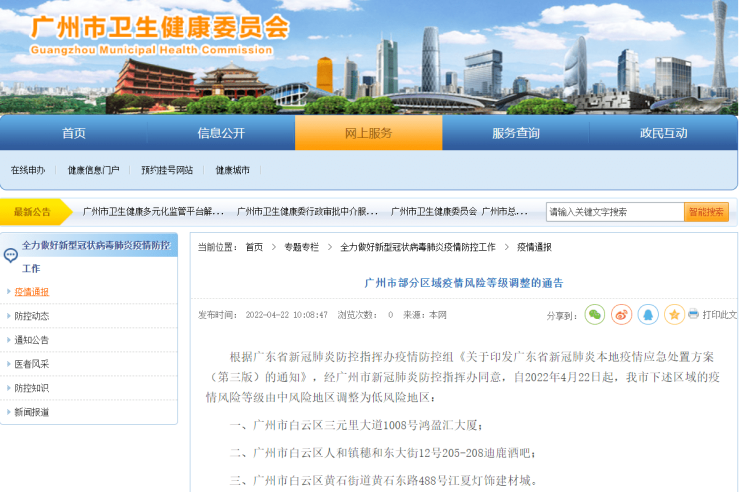Share the article to Weibo
Screen dimensions: 740x492
pos(621,314)
